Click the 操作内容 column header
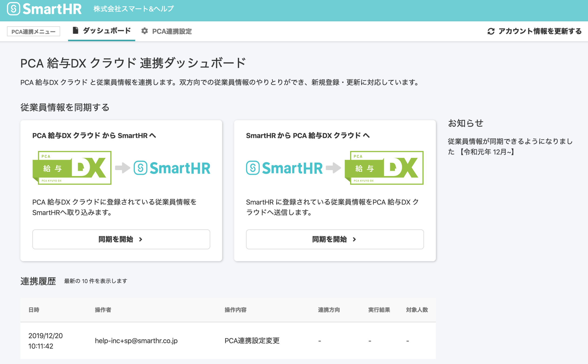The height and width of the screenshot is (364, 588). 235,310
